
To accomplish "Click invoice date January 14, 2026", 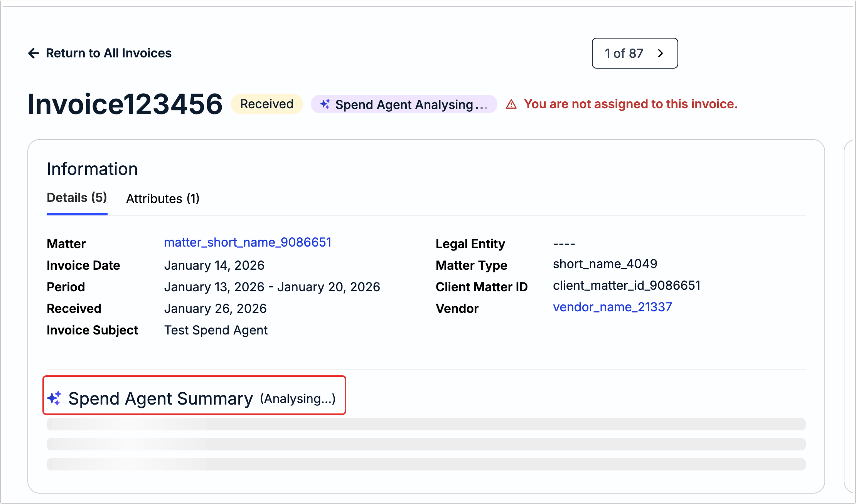I will click(214, 265).
